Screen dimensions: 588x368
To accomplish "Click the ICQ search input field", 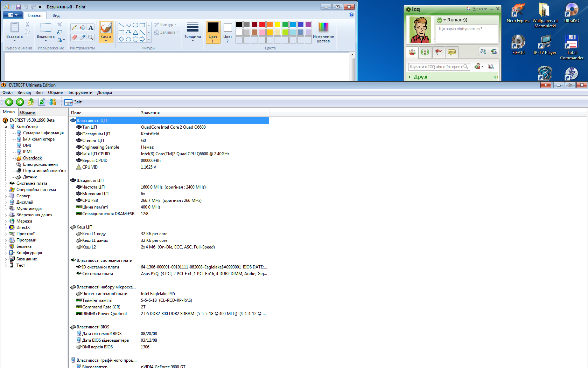I will tap(439, 67).
